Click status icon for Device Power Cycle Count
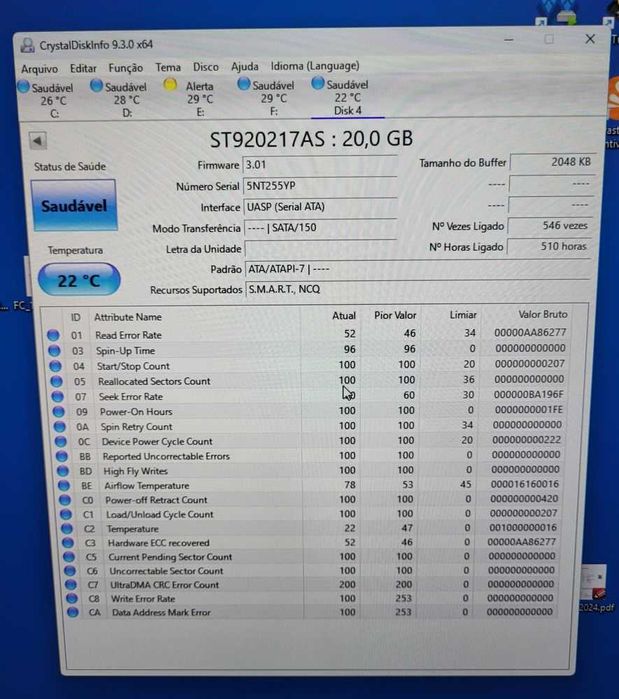The height and width of the screenshot is (699, 619). pyautogui.click(x=61, y=441)
